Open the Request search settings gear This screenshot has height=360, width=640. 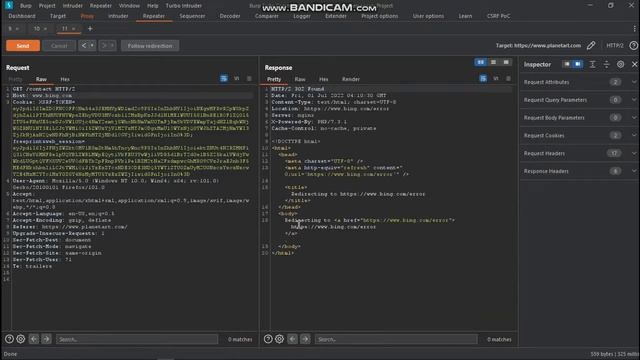click(x=21, y=339)
